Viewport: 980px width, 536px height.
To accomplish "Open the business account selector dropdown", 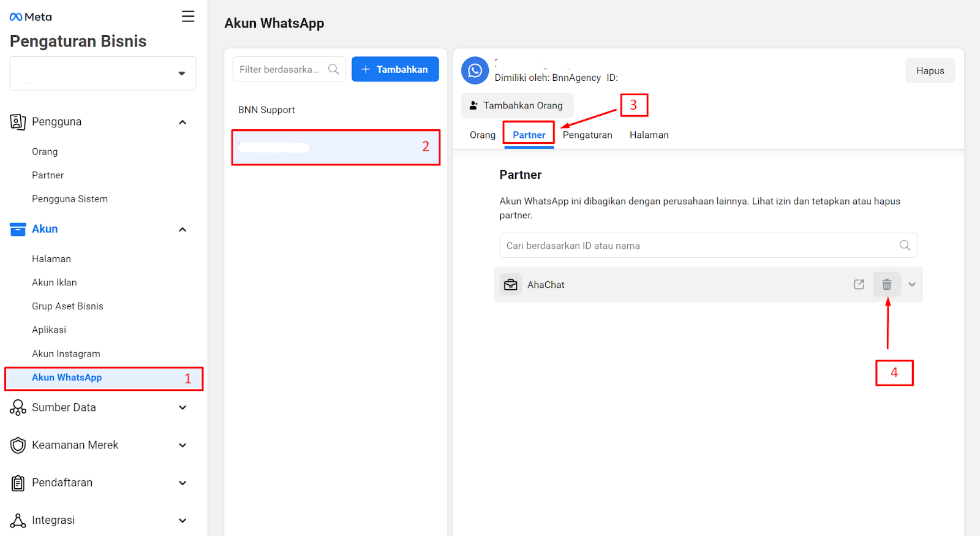I will (x=103, y=74).
